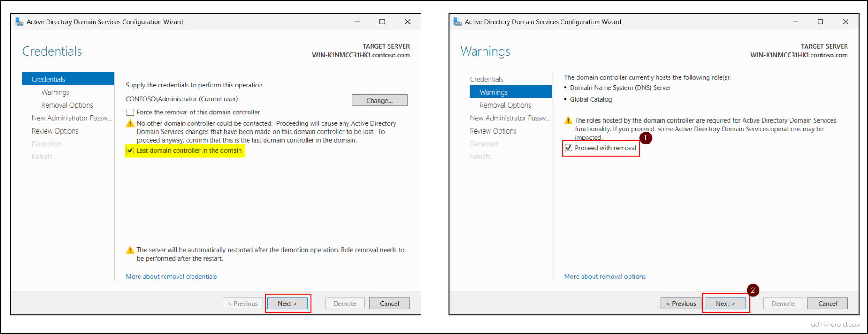Click the warning icon beside roles hosted message

tap(568, 120)
